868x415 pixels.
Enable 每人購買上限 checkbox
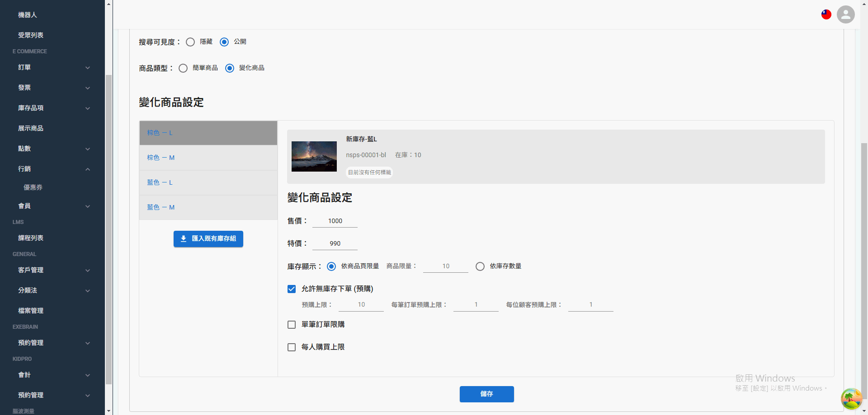[x=292, y=347]
